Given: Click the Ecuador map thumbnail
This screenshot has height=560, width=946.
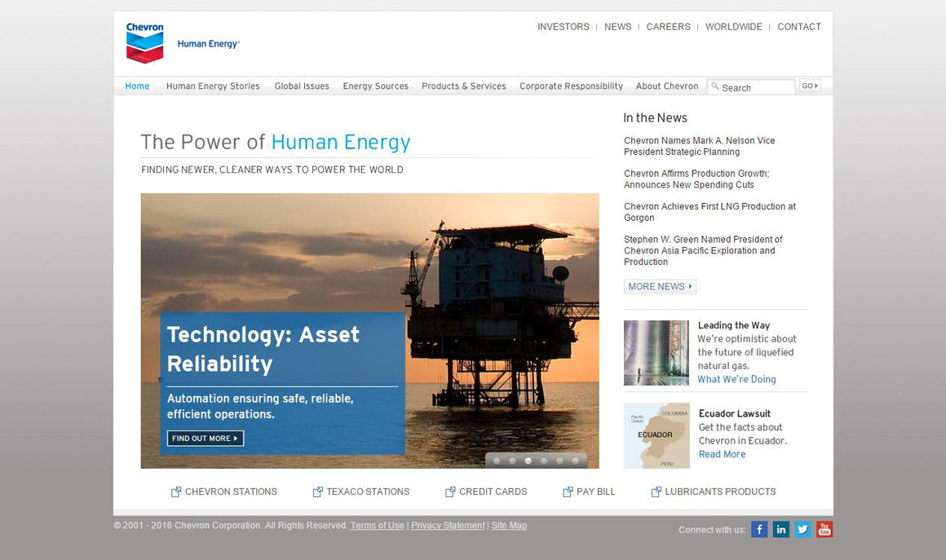Looking at the screenshot, I should pos(656,436).
